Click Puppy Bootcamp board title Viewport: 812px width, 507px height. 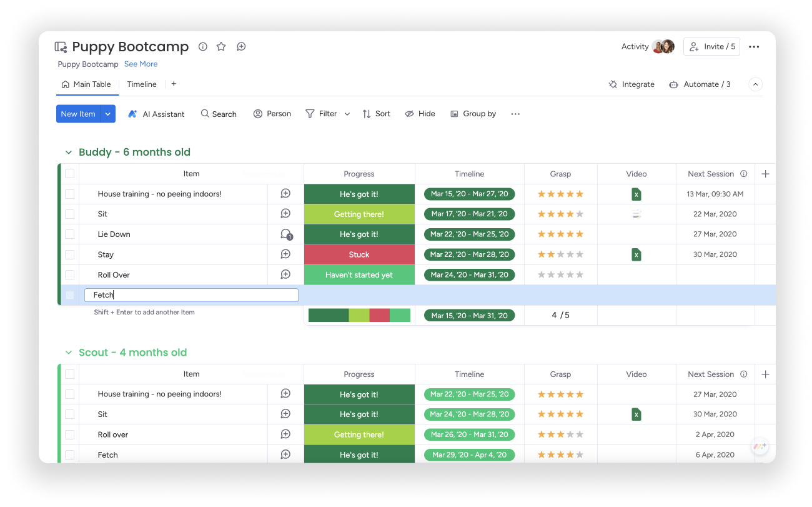pos(130,47)
